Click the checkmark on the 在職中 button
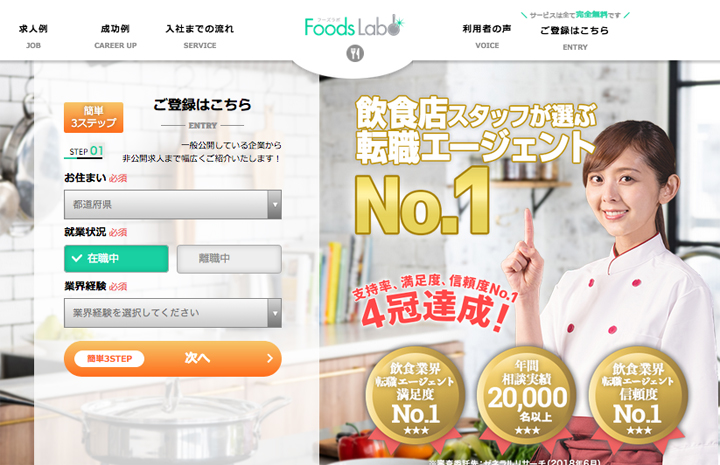Screen dimensions: 720x465 77,258
